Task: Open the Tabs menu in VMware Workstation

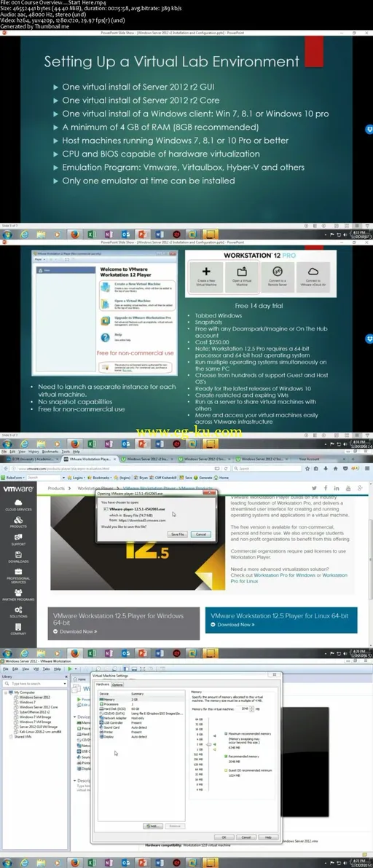Action: coord(47,668)
